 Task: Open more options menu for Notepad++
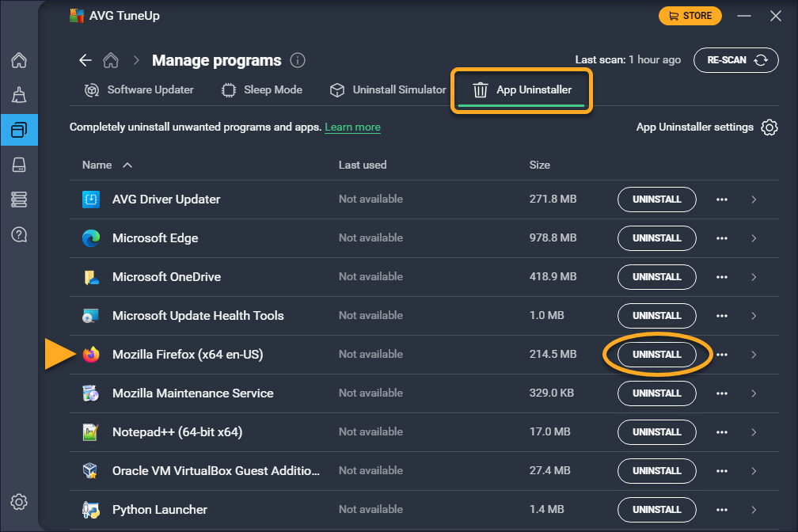[x=721, y=432]
